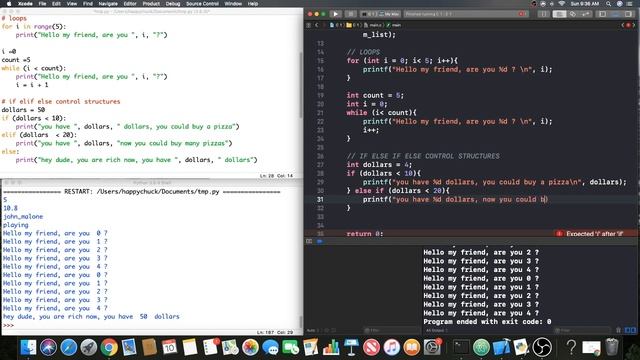The image size is (640, 360).
Task: Click the console Filter field
Action: point(582,330)
